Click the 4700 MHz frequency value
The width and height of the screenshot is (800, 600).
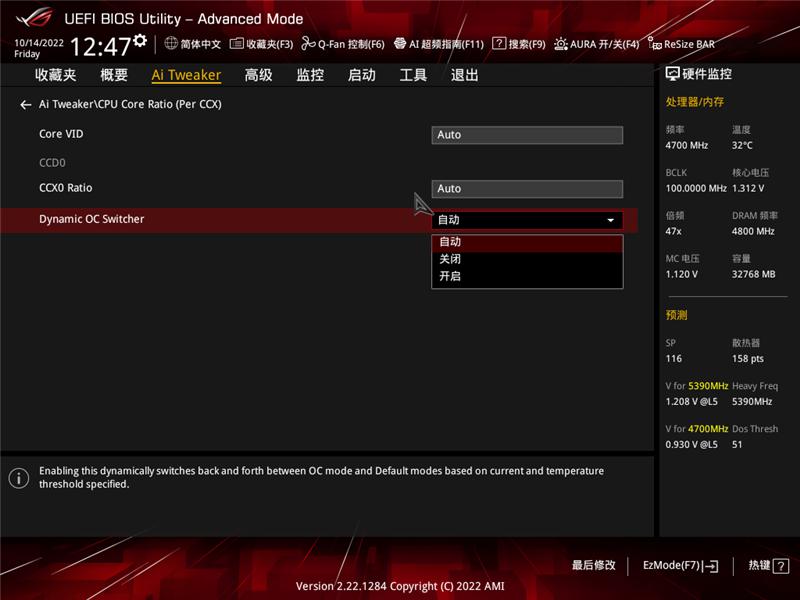687,145
